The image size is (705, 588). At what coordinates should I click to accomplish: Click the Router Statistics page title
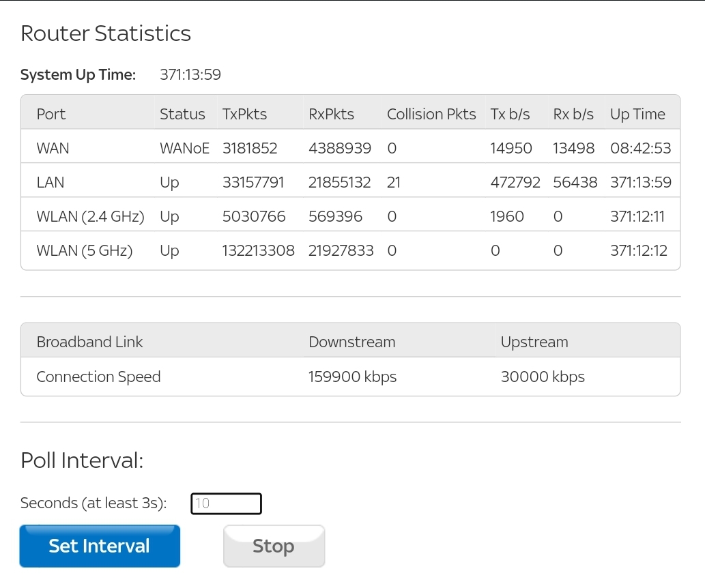tap(105, 33)
